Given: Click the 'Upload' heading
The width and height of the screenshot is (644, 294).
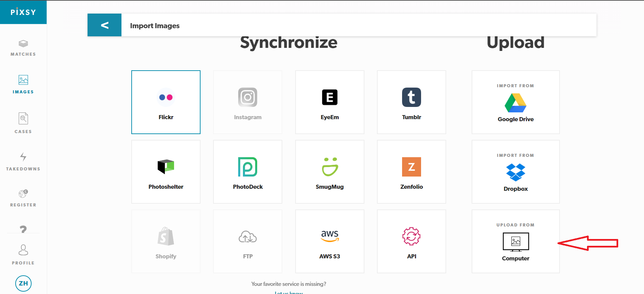Looking at the screenshot, I should pos(516,43).
